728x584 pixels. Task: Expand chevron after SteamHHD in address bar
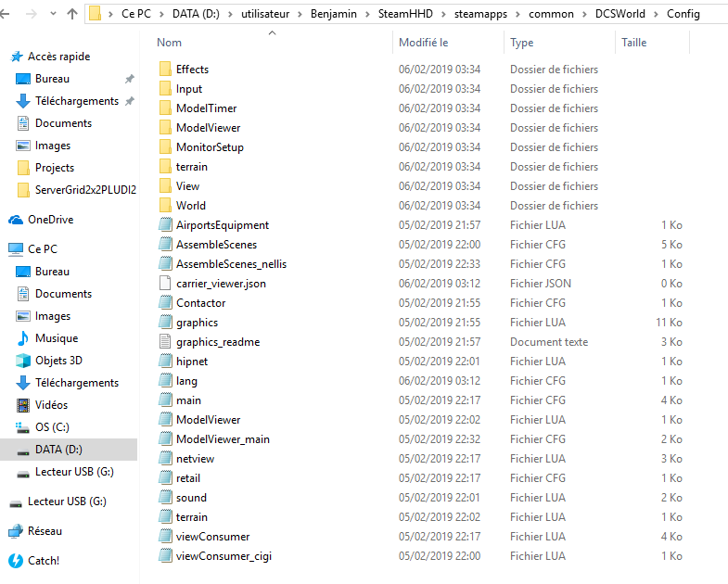pyautogui.click(x=443, y=15)
